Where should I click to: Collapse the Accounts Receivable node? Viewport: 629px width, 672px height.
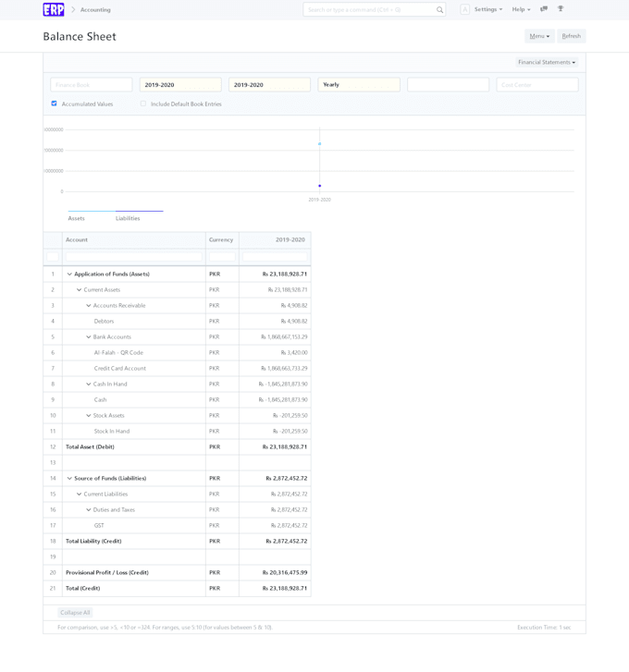click(x=88, y=306)
